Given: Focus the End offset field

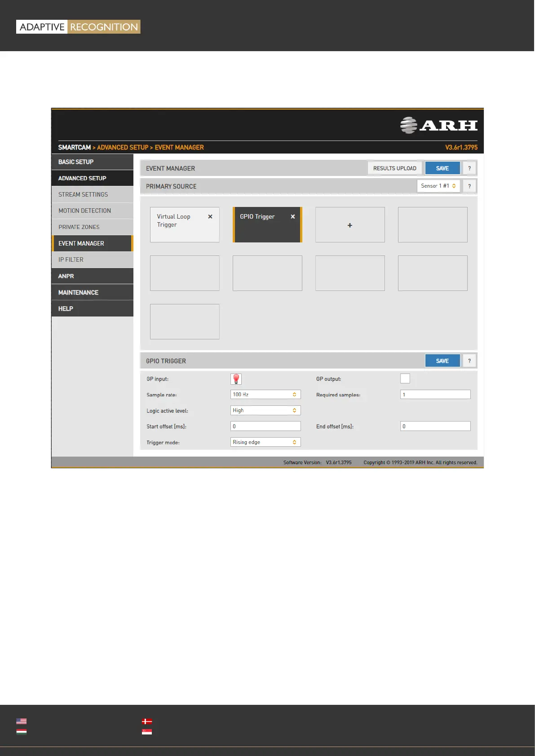Looking at the screenshot, I should point(435,426).
